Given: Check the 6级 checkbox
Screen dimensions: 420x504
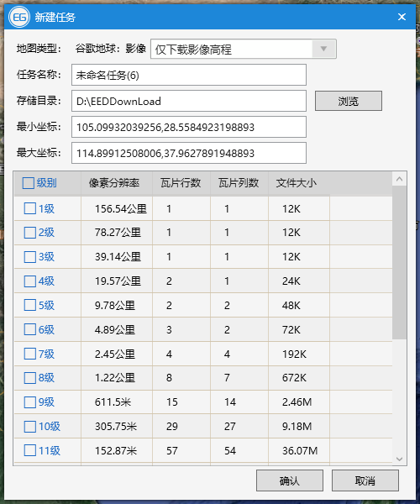Looking at the screenshot, I should (x=30, y=329).
